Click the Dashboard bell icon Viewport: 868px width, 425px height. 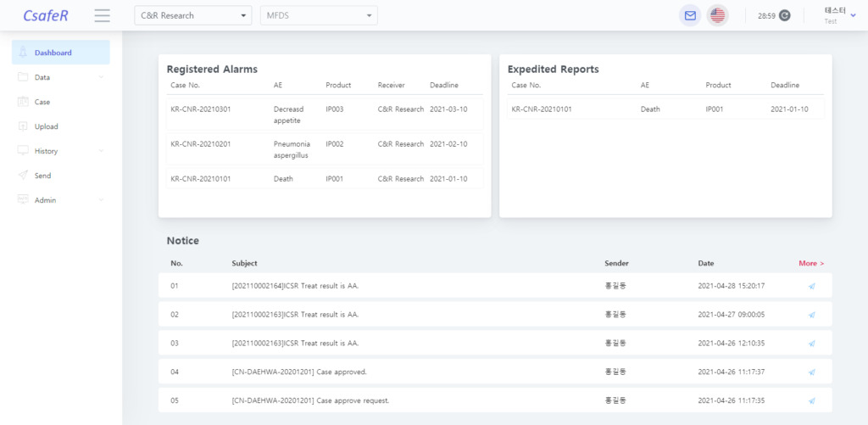pos(23,52)
